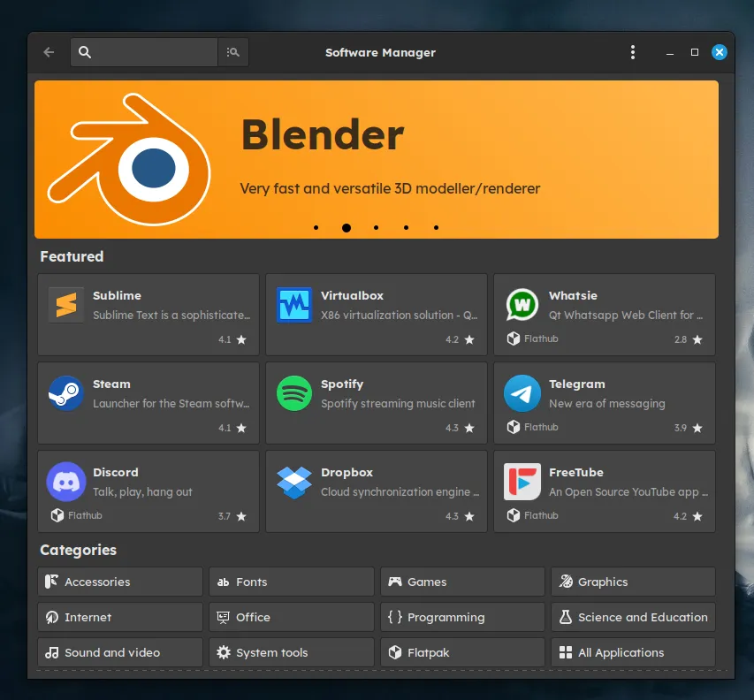The width and height of the screenshot is (754, 700).
Task: Open Sublime Text from its icon
Action: click(66, 303)
